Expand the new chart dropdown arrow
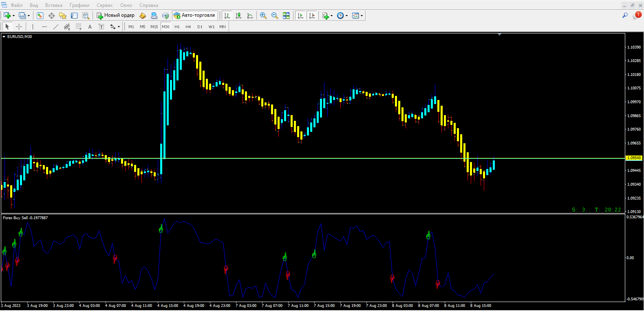This screenshot has height=311, width=644. tap(14, 16)
